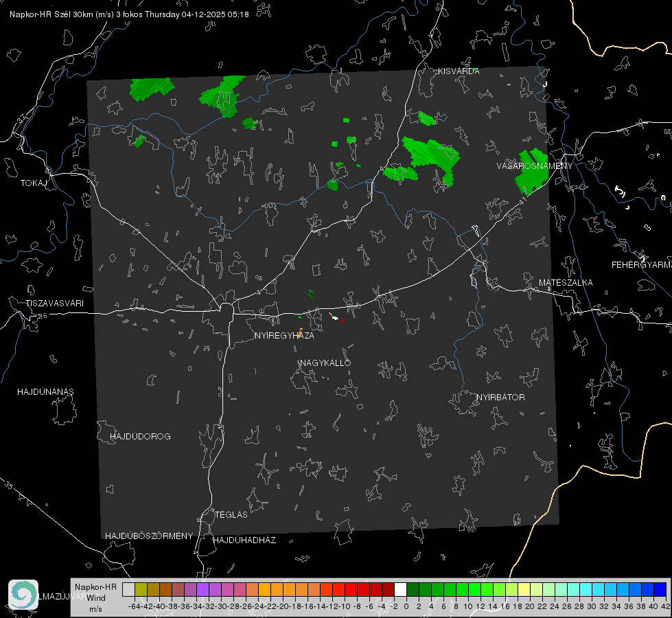Select the VÁSÁROSNAMÉNY label
This screenshot has width=672, height=618.
[x=535, y=166]
